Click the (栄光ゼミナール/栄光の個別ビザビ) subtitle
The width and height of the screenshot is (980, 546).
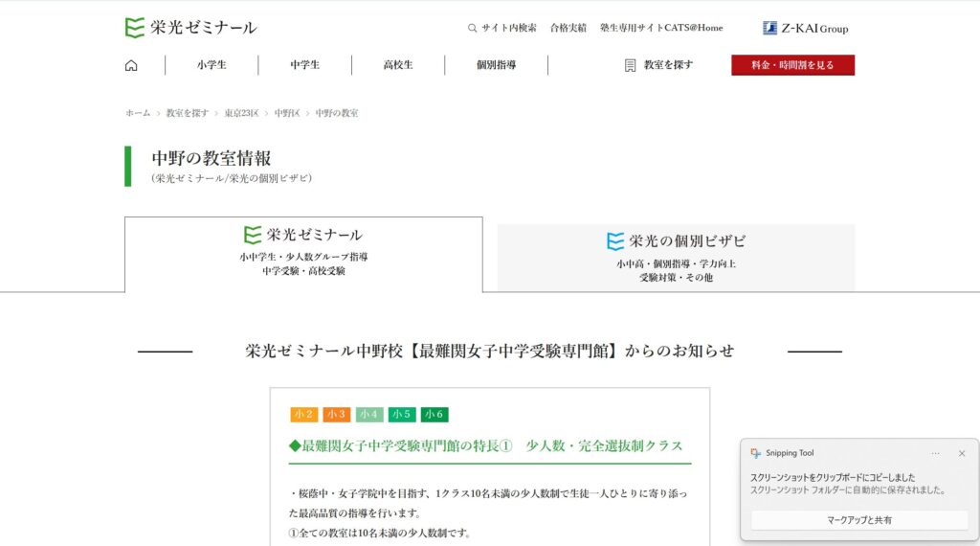(x=232, y=179)
